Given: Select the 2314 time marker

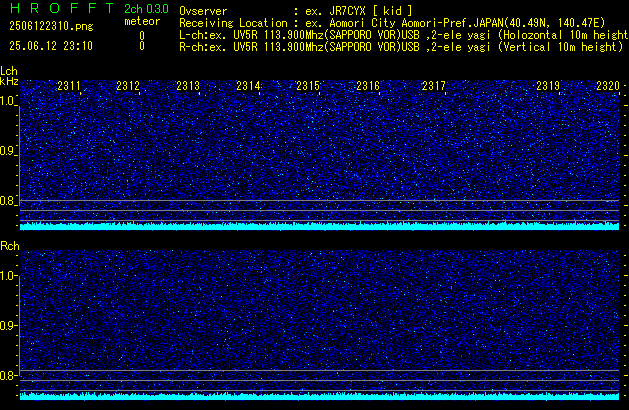Looking at the screenshot, I should [x=248, y=86].
